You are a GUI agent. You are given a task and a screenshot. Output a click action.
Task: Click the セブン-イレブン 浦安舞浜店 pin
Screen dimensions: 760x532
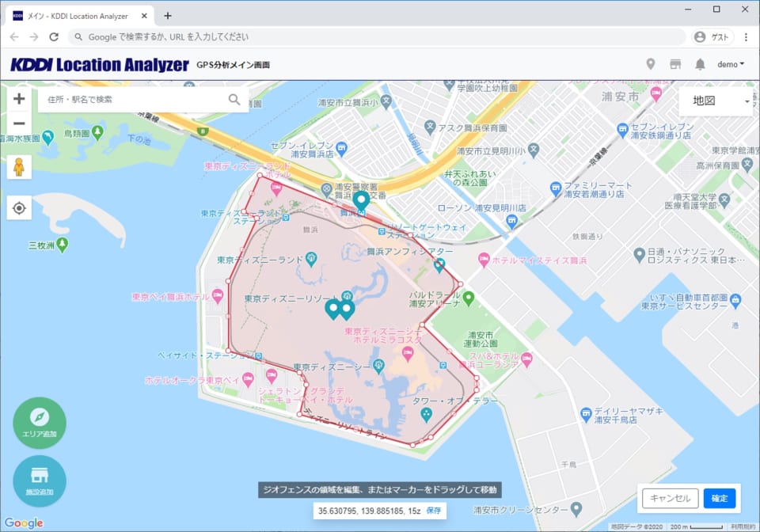[342, 149]
